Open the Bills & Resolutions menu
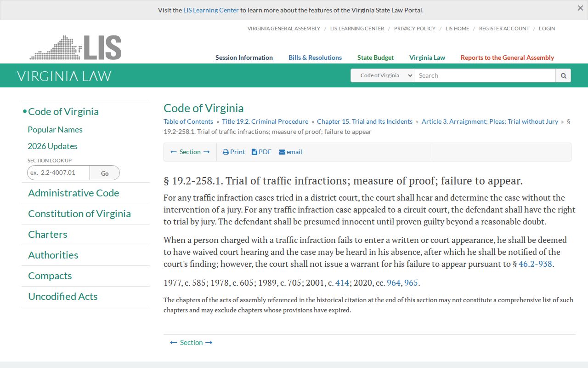This screenshot has height=368, width=588. pyautogui.click(x=315, y=57)
